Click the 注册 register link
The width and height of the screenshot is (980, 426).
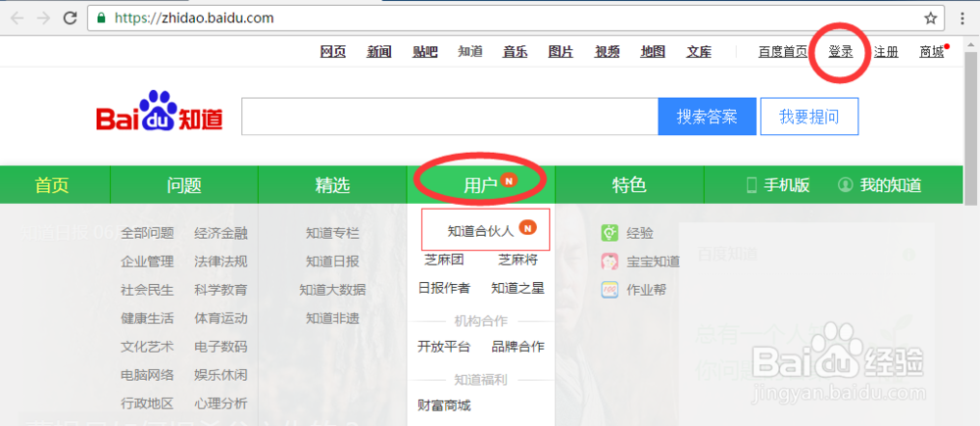coord(886,52)
